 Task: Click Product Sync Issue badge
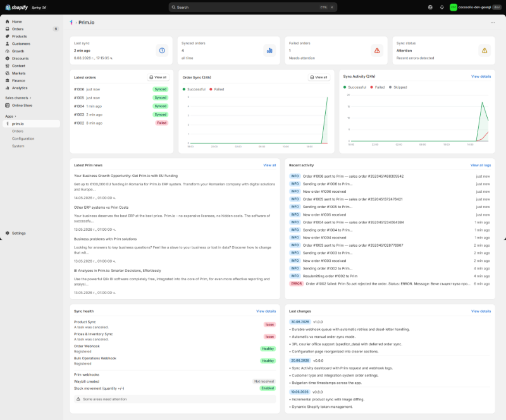pos(270,324)
